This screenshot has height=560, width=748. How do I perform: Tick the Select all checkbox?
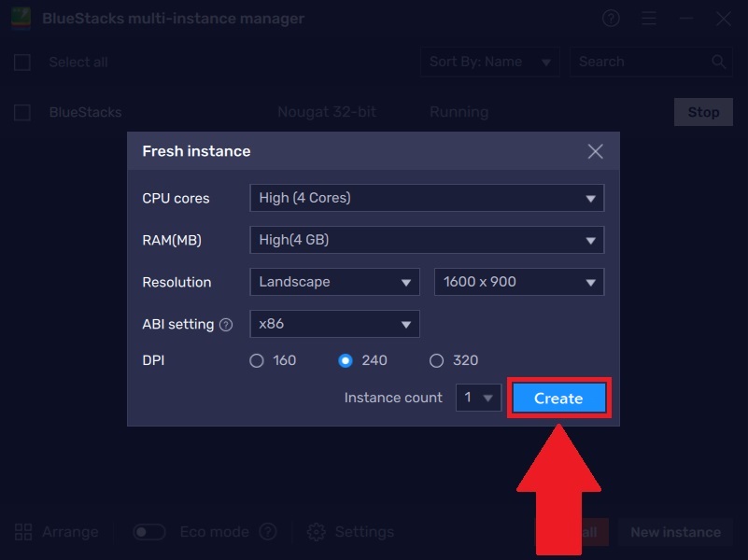(x=22, y=63)
